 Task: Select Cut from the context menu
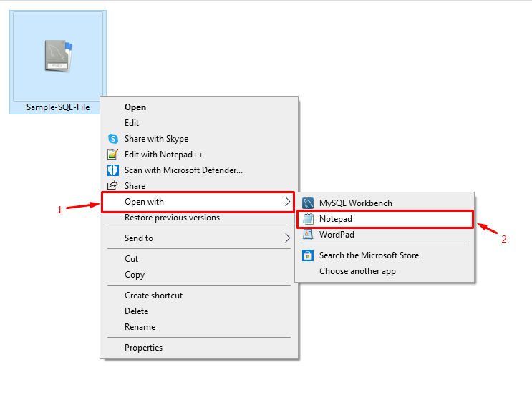[x=132, y=259]
